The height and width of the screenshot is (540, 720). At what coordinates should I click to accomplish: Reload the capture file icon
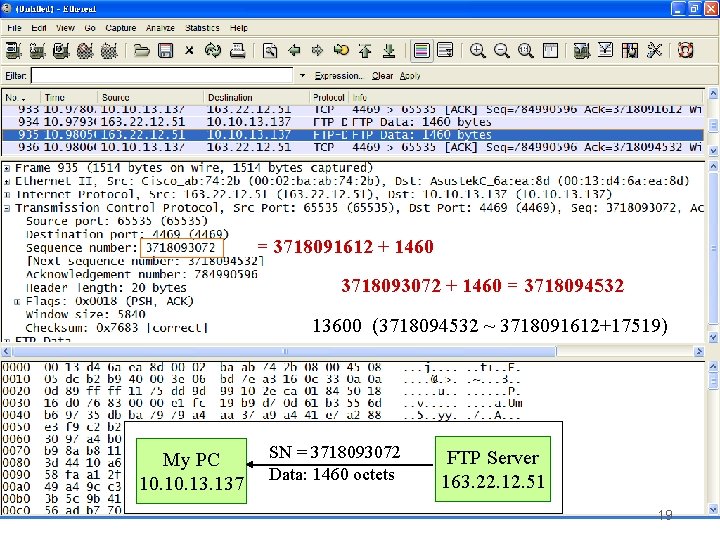(x=213, y=50)
